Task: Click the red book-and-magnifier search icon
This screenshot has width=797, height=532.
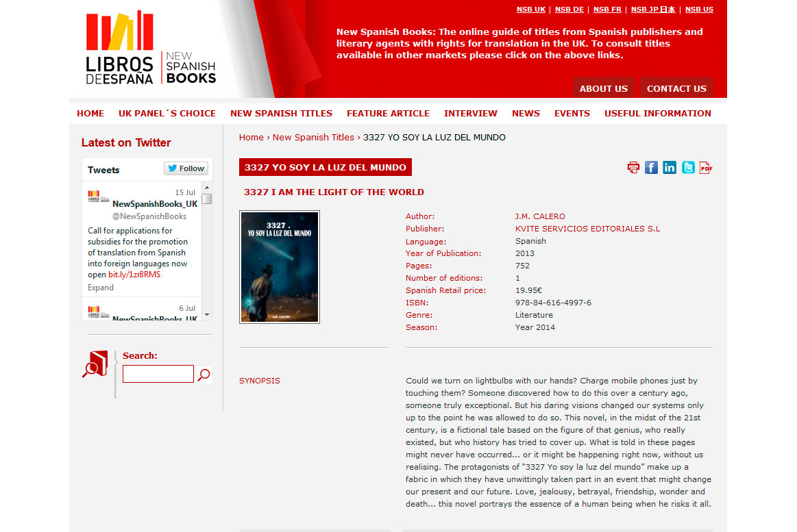Action: pos(95,363)
